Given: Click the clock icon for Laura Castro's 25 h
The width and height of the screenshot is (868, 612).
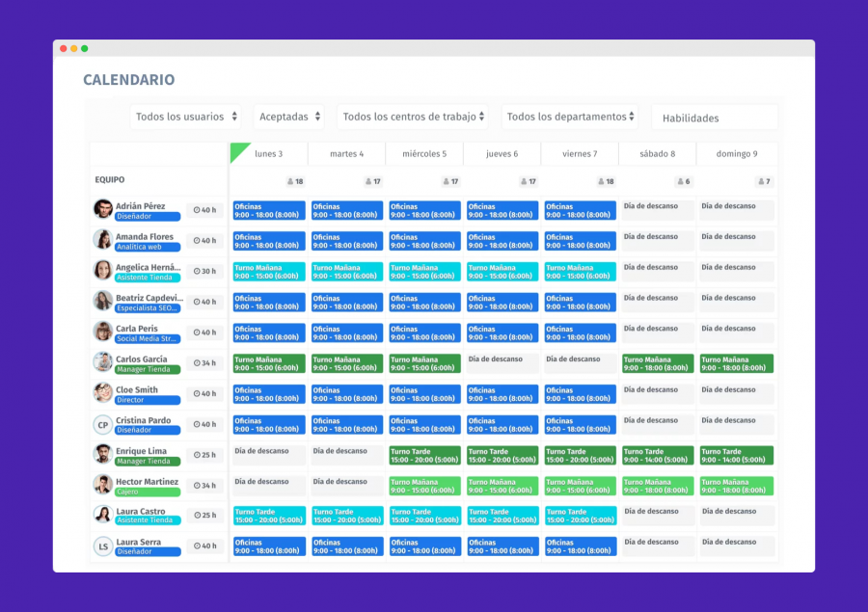Looking at the screenshot, I should tap(197, 516).
